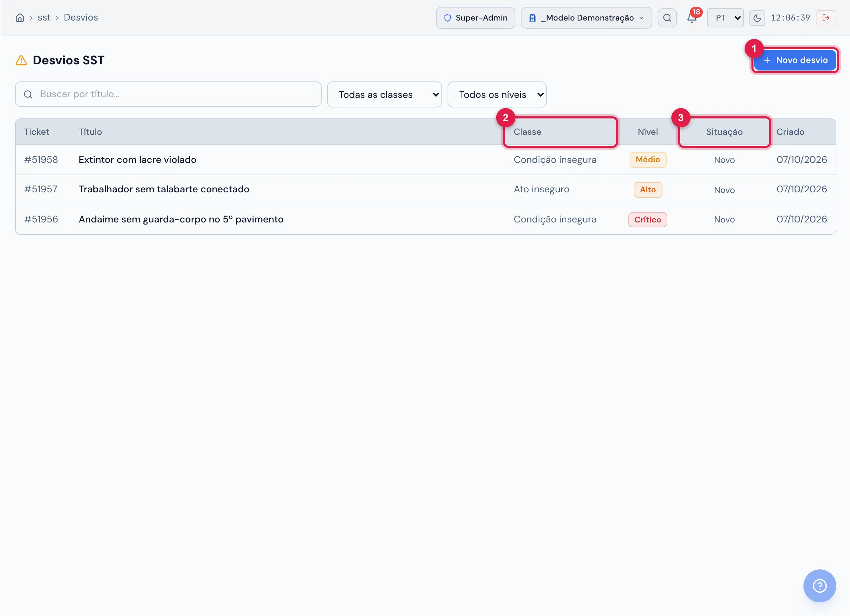Select Trabalhador sem talabarte conectado title
The image size is (850, 616).
coord(164,189)
